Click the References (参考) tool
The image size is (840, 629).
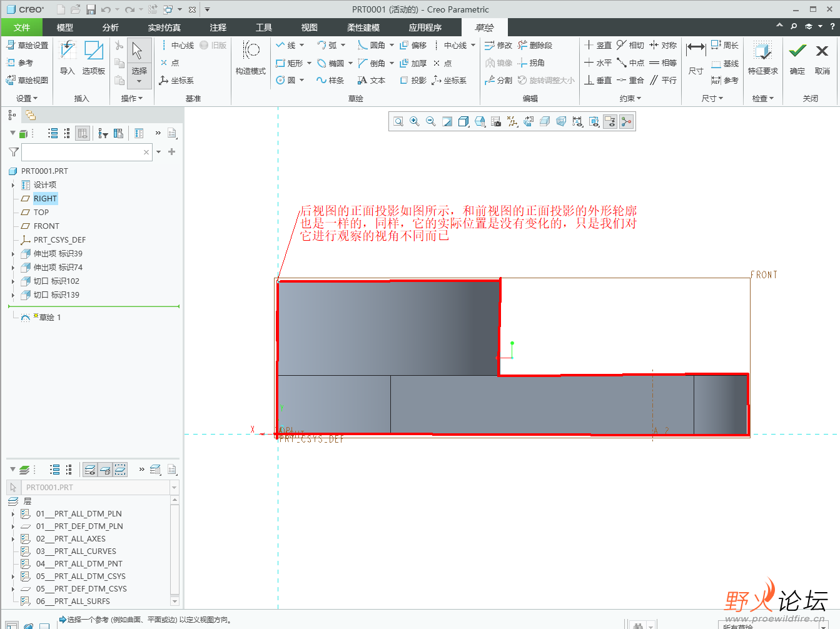click(19, 63)
